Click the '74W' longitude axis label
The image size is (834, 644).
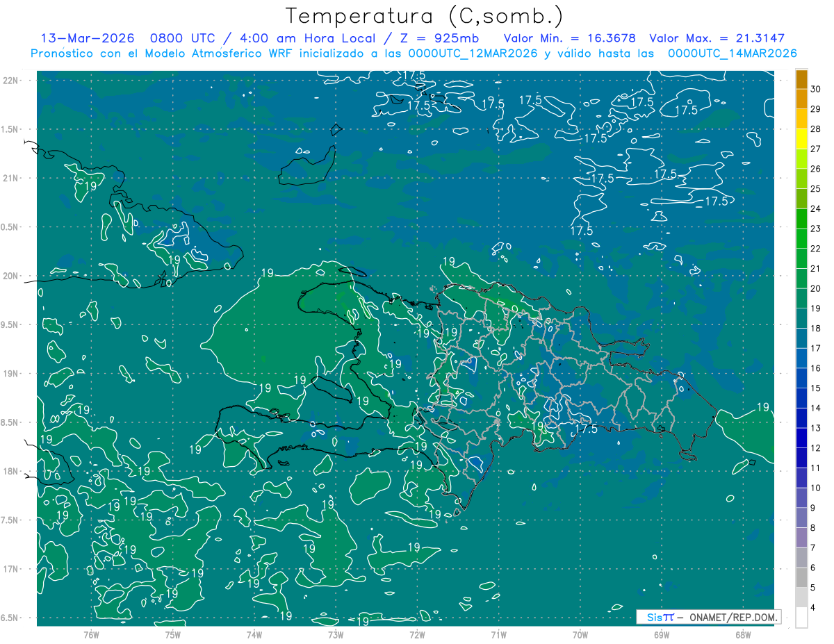[x=254, y=634]
